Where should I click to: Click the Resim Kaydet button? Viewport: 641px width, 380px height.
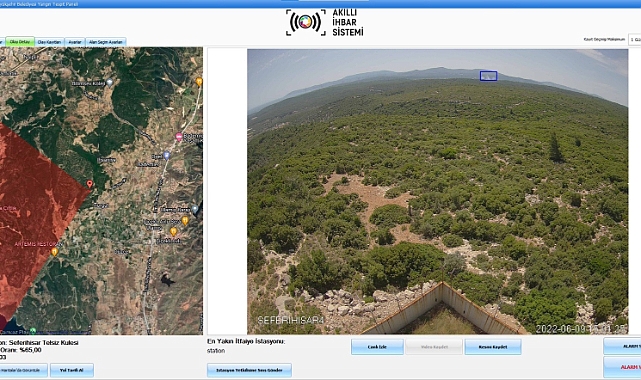pyautogui.click(x=493, y=346)
